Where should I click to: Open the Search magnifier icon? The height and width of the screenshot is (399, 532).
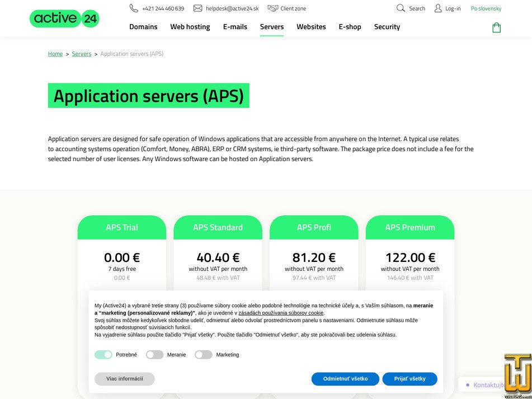[401, 8]
